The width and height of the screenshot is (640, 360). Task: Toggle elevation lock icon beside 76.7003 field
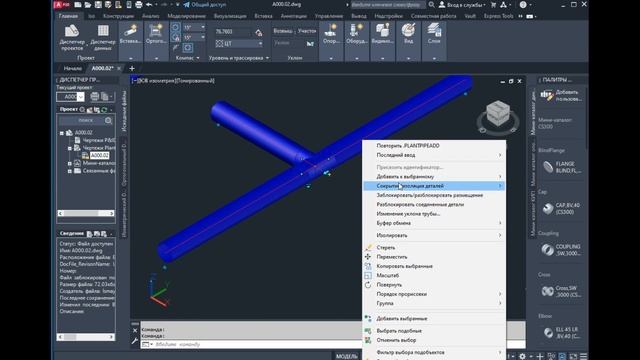coord(259,32)
